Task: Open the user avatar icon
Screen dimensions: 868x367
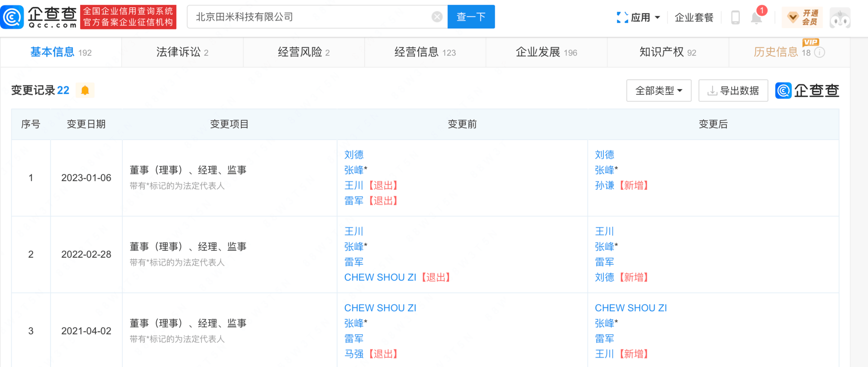Action: click(840, 18)
